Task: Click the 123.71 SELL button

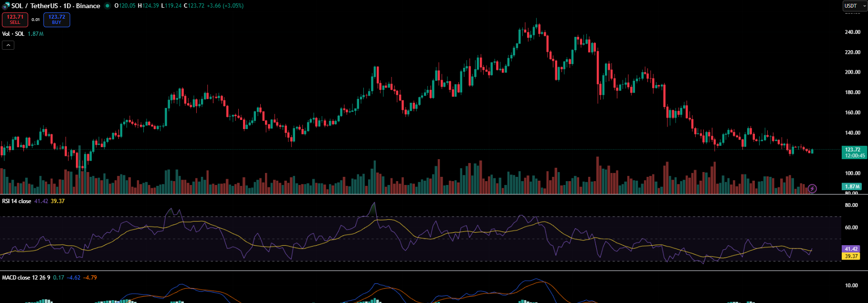Action: pyautogui.click(x=15, y=20)
